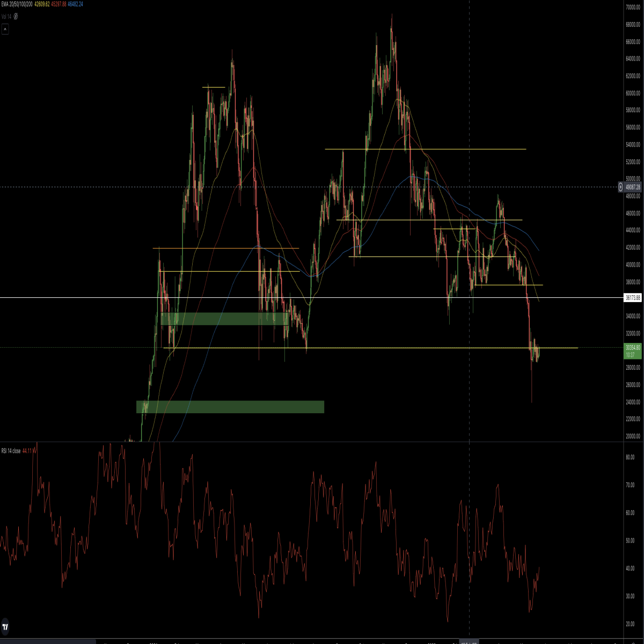Click the yellow EMA value 42609.62
The height and width of the screenshot is (644, 644).
click(42, 4)
